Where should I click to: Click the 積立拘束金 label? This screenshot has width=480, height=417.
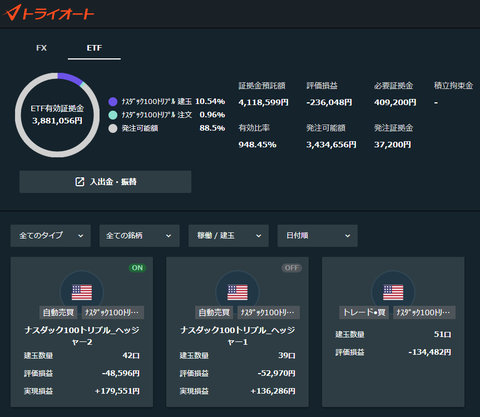click(453, 86)
